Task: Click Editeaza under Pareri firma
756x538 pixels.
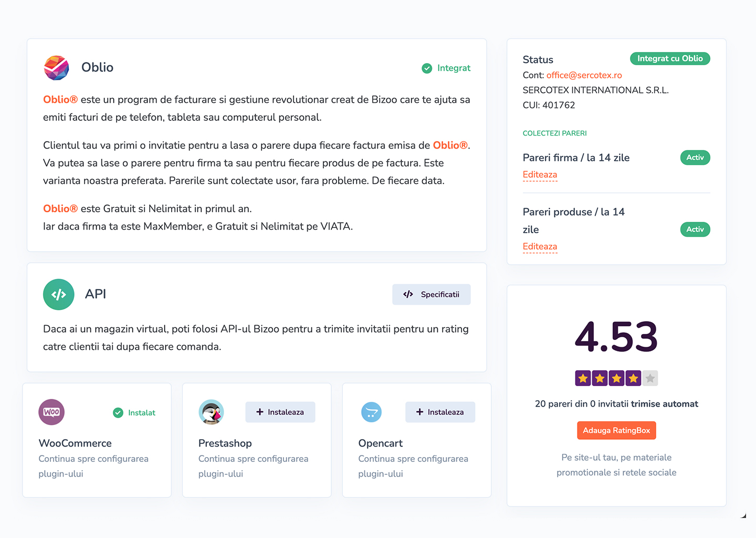Action: (540, 175)
